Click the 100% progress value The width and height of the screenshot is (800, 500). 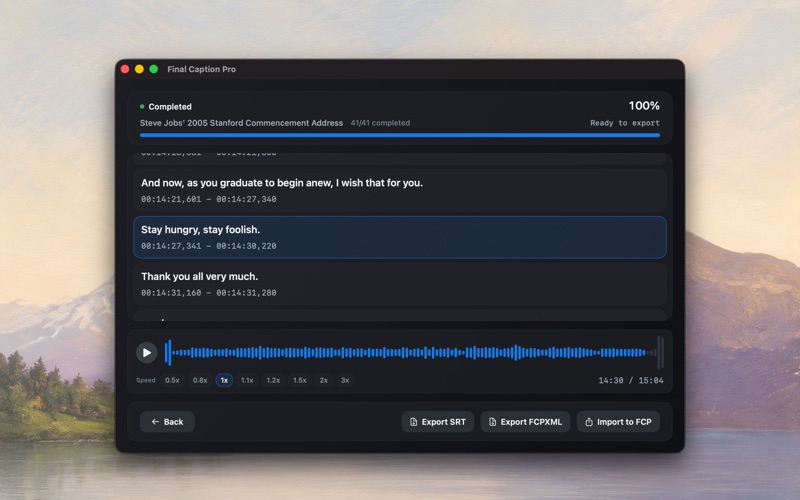[644, 106]
